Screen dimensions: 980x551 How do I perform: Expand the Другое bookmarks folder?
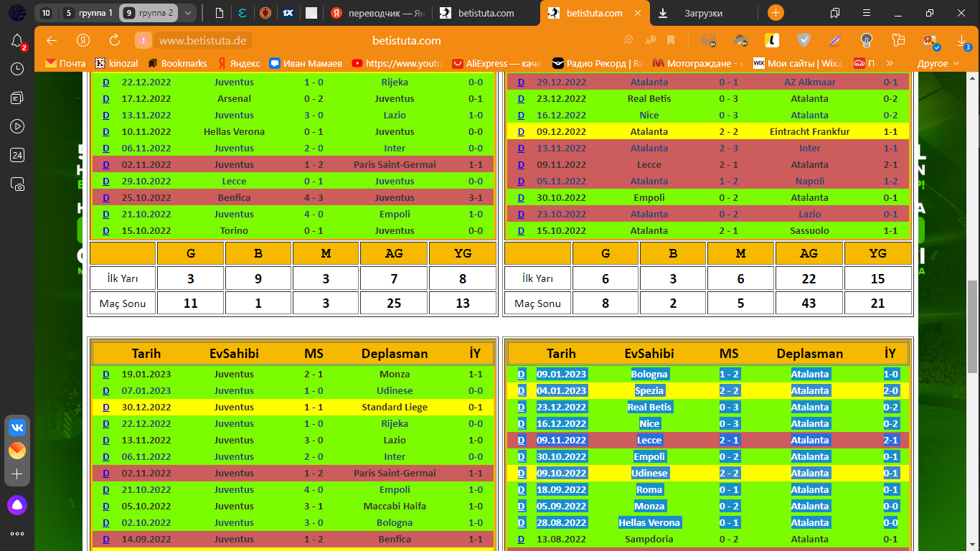coord(938,63)
